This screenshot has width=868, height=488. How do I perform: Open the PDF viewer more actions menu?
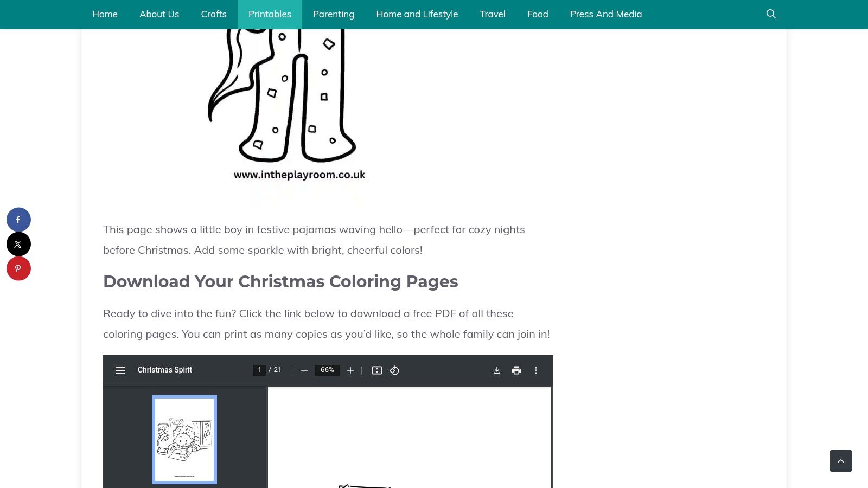[x=536, y=370]
